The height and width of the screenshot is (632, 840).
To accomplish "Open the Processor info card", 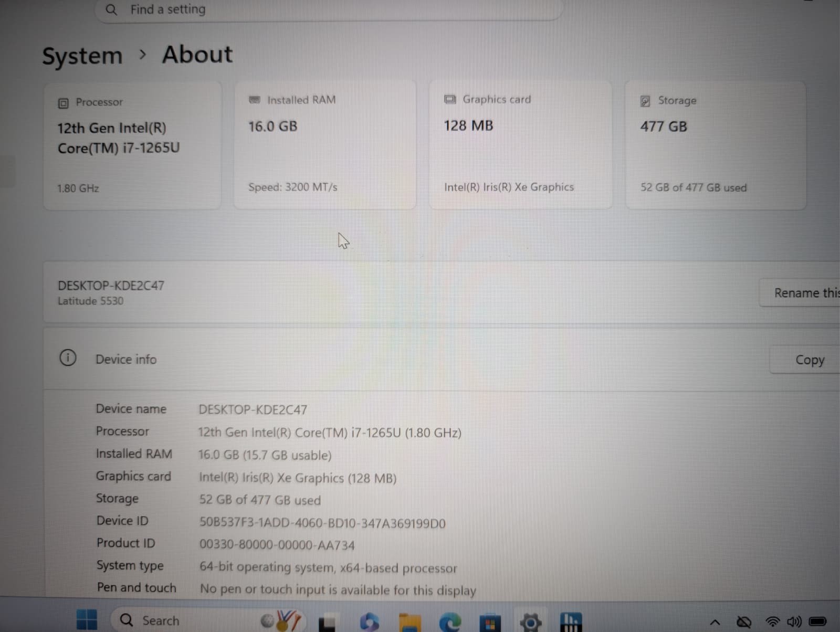I will coord(132,145).
